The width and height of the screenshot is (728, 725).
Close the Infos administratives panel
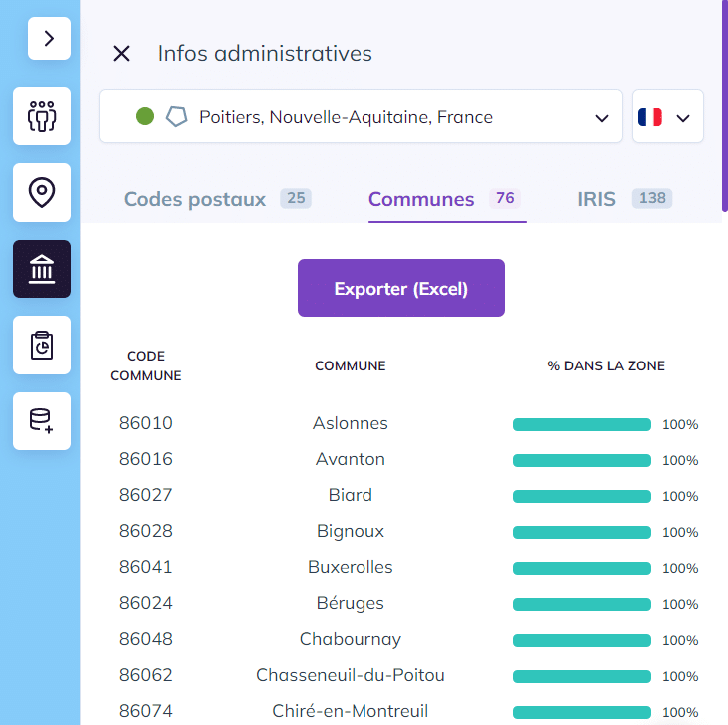point(121,53)
